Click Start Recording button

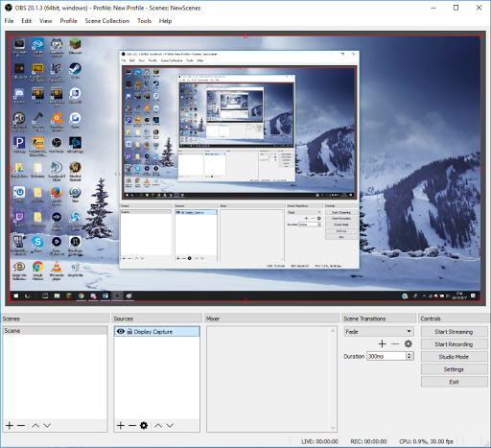point(454,344)
